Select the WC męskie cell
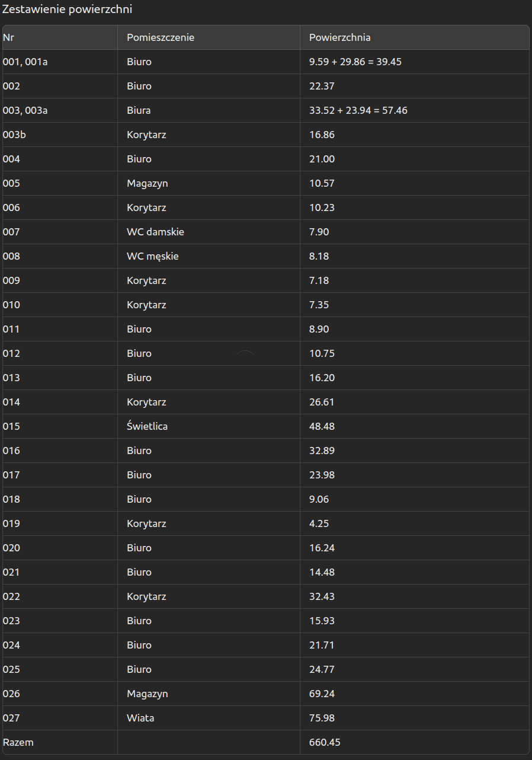The height and width of the screenshot is (760, 532). pos(153,256)
